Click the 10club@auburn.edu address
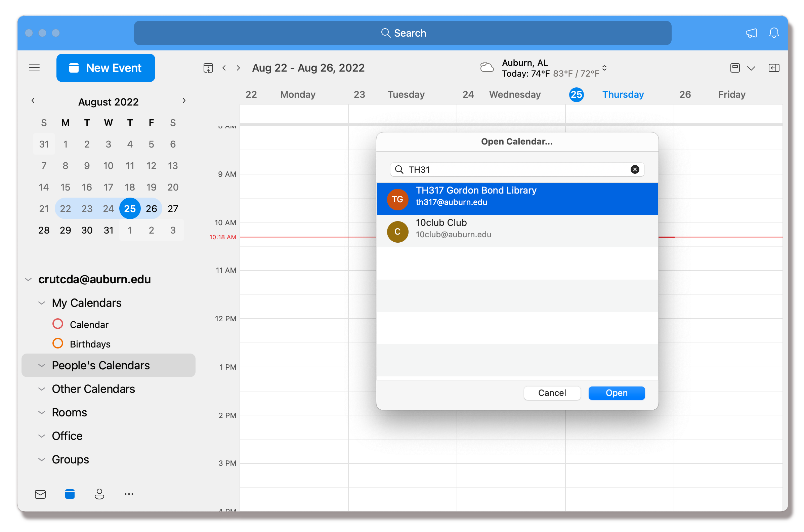Image resolution: width=804 pixels, height=532 pixels. 453,235
